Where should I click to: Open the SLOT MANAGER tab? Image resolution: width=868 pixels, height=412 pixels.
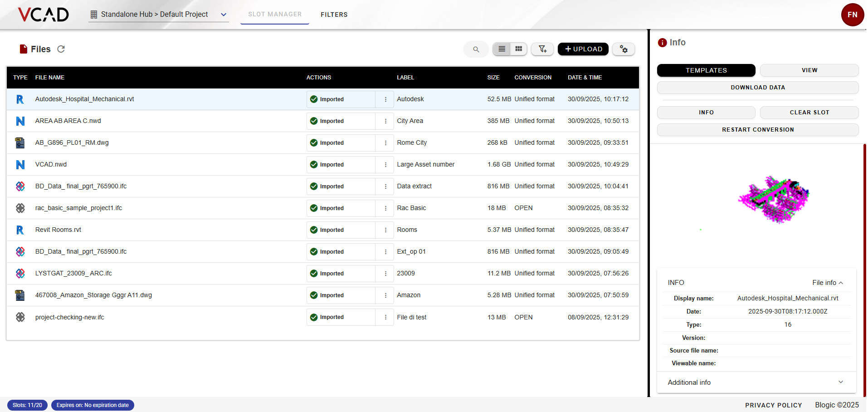(x=275, y=15)
